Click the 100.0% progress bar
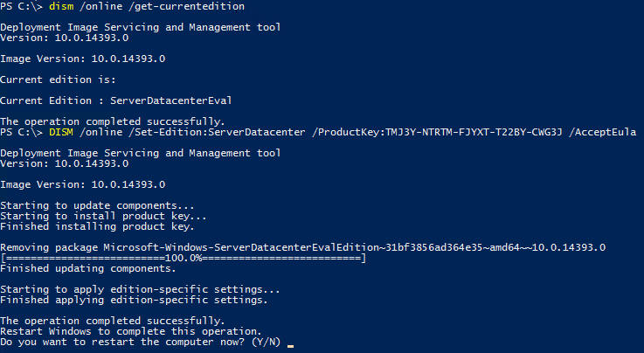 point(184,258)
